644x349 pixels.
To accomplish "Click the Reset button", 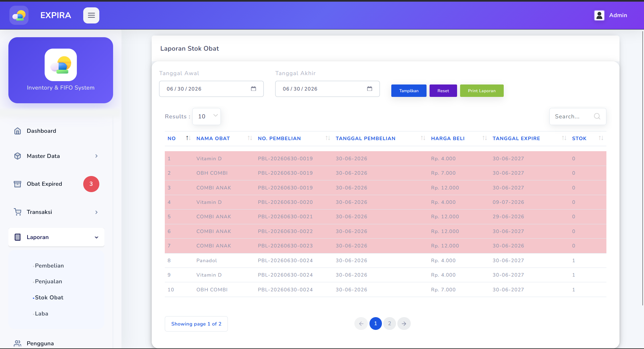I will [x=443, y=91].
